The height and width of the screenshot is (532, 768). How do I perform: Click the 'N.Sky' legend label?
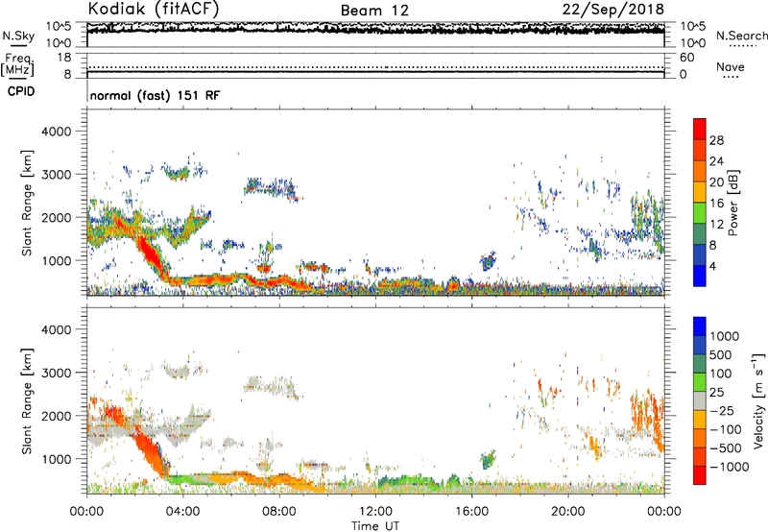[x=18, y=36]
